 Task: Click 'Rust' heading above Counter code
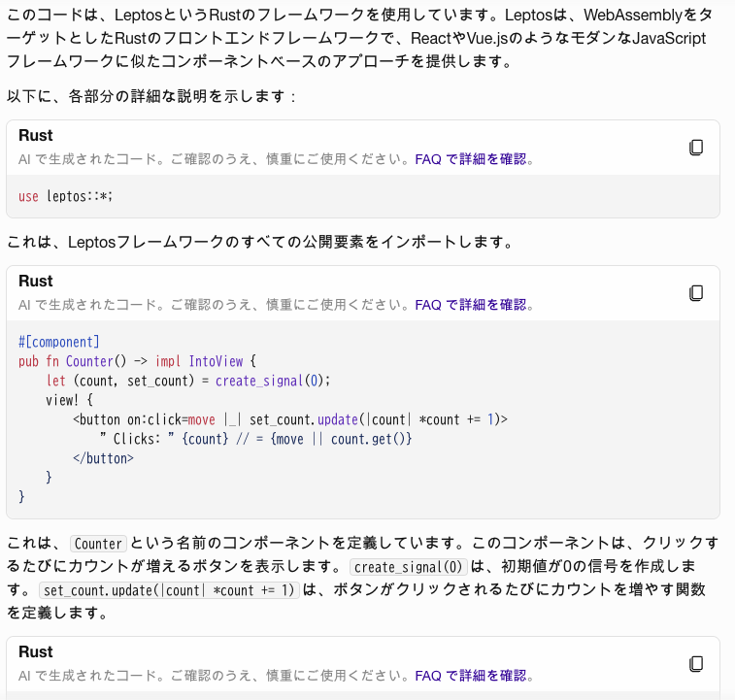(x=36, y=282)
